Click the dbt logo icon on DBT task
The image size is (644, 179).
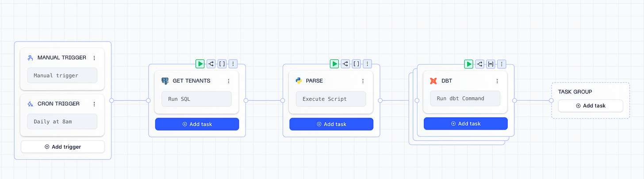coord(433,81)
